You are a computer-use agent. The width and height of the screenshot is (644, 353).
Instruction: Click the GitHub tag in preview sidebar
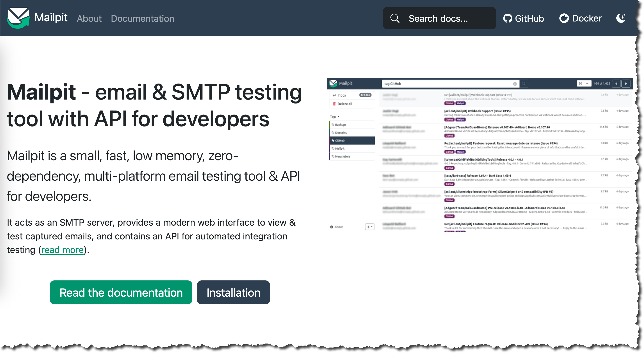tap(352, 140)
